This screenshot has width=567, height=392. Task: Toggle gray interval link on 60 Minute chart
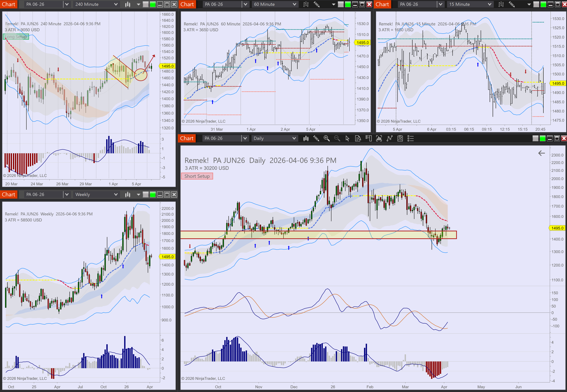click(x=341, y=5)
